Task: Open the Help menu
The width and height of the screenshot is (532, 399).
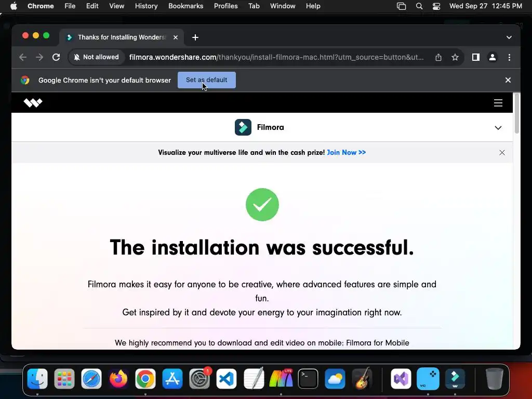Action: click(313, 6)
